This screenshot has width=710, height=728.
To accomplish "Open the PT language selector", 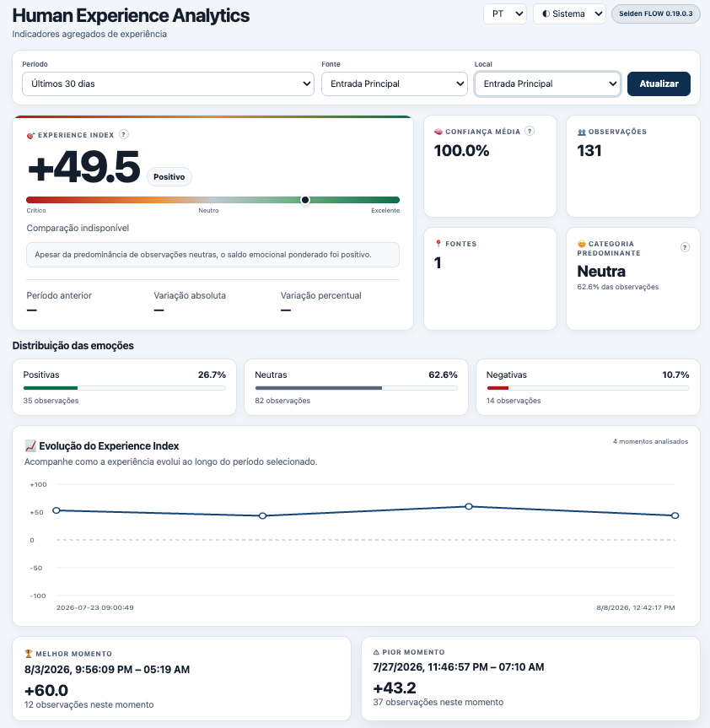I will coord(505,14).
